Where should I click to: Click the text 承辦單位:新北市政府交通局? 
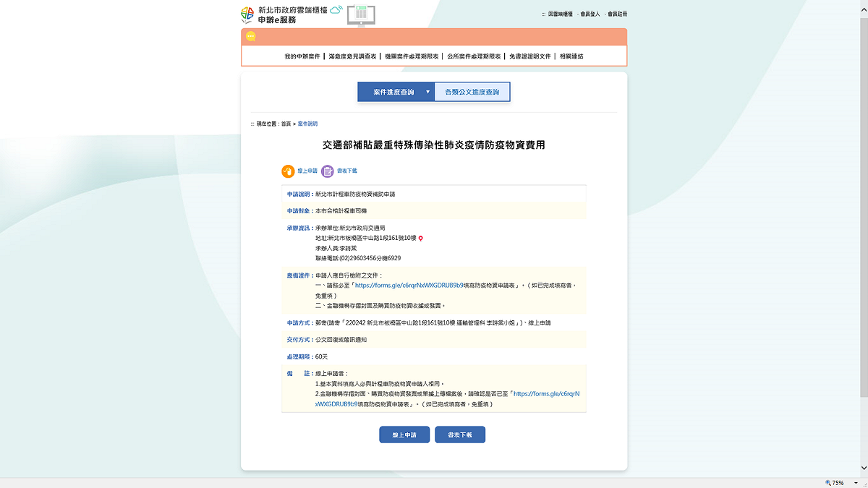pos(351,228)
